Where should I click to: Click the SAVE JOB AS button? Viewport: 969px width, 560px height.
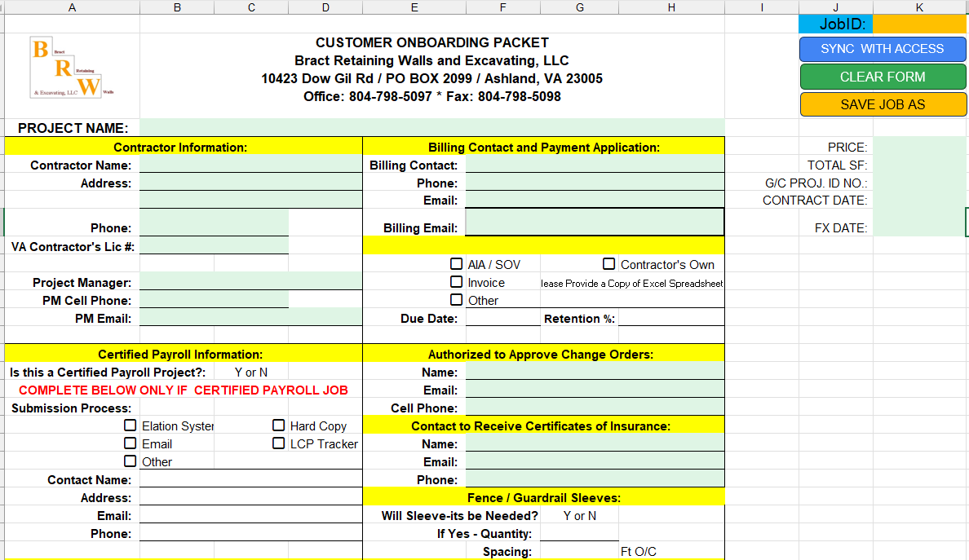tap(883, 105)
